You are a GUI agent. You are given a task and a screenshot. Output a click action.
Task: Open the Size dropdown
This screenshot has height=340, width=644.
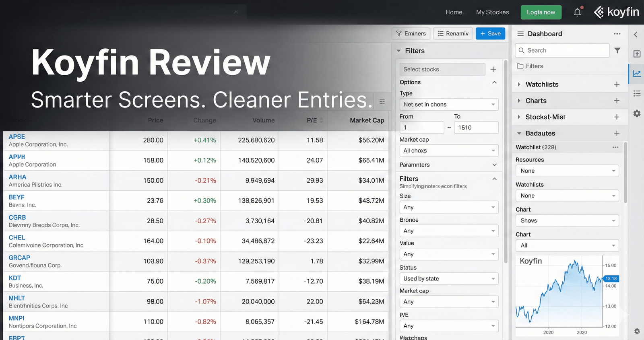pos(449,207)
